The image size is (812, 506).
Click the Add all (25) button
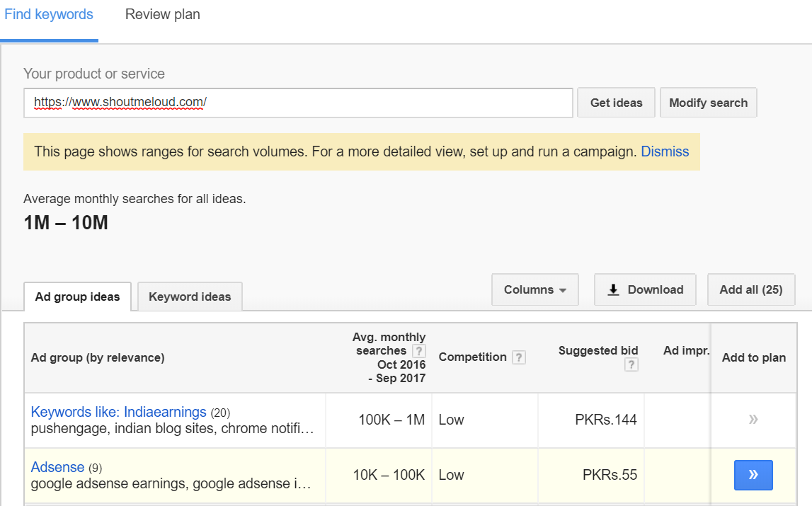pyautogui.click(x=751, y=289)
